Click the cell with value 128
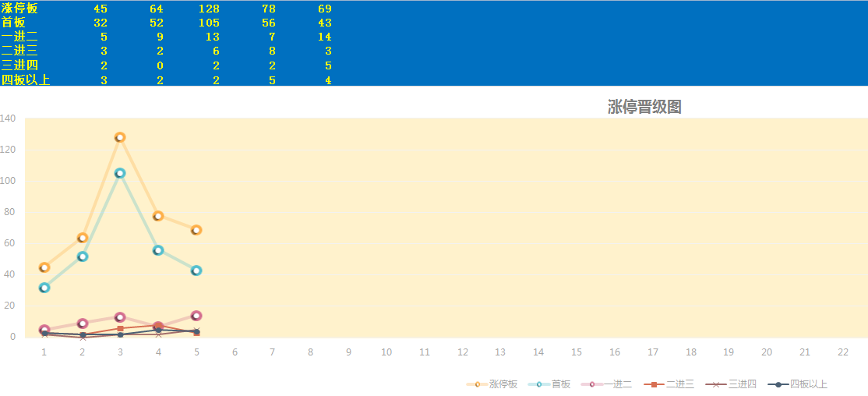The width and height of the screenshot is (868, 396). point(210,9)
